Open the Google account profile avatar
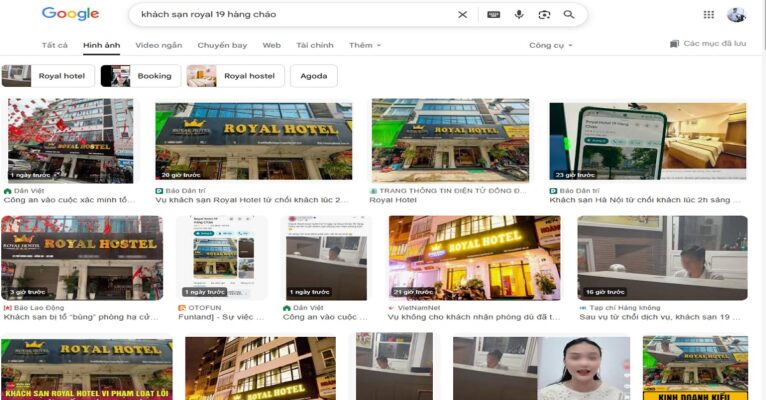The height and width of the screenshot is (400, 766). [736, 15]
